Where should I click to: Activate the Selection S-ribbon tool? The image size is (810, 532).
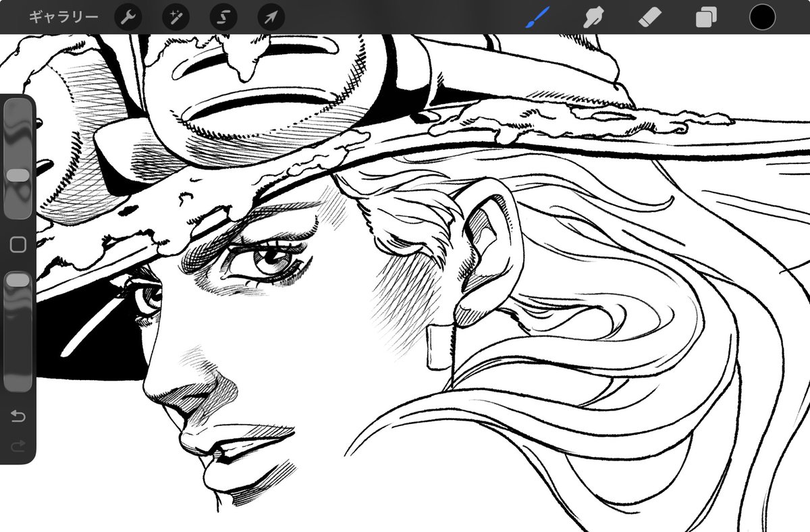(x=223, y=18)
